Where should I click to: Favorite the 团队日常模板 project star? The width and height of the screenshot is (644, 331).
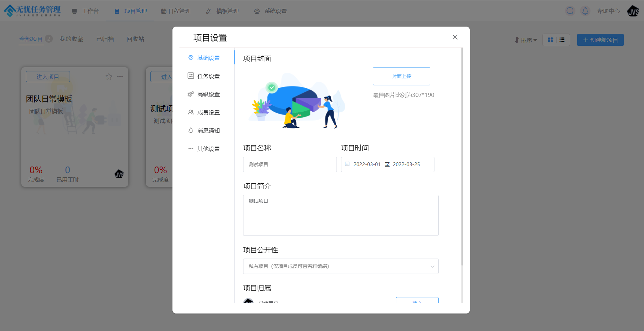pos(109,77)
